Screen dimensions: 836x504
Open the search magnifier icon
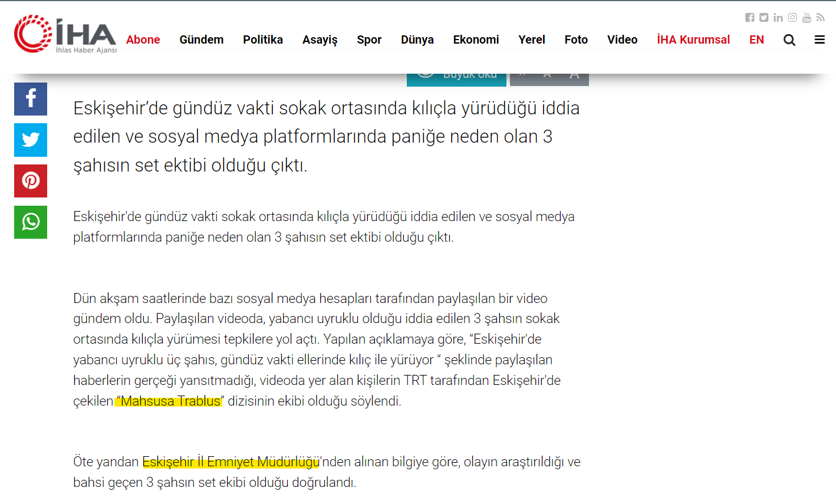pyautogui.click(x=789, y=40)
